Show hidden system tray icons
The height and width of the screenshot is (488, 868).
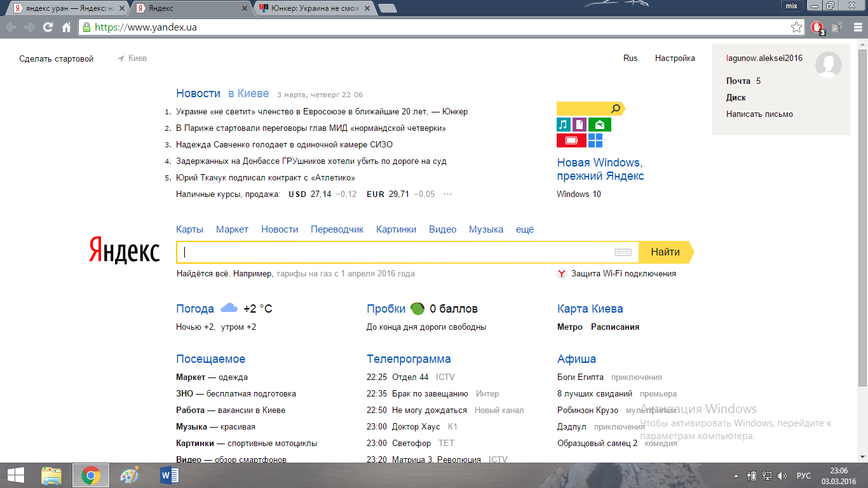[x=736, y=475]
